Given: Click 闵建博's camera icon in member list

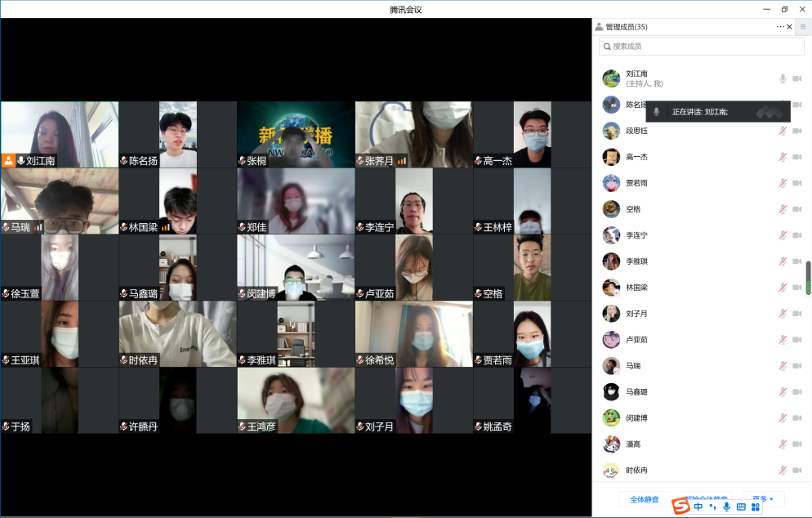Looking at the screenshot, I should tap(796, 418).
